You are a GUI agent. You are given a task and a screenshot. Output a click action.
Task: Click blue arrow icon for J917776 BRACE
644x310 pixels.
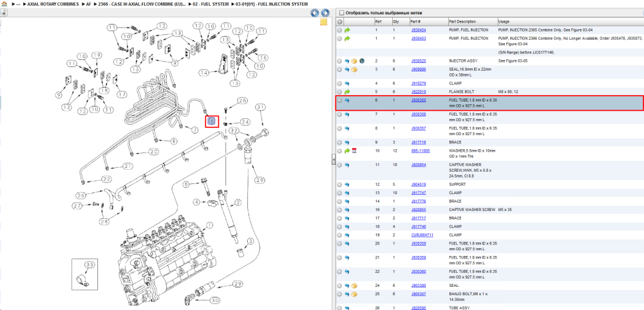click(x=347, y=201)
